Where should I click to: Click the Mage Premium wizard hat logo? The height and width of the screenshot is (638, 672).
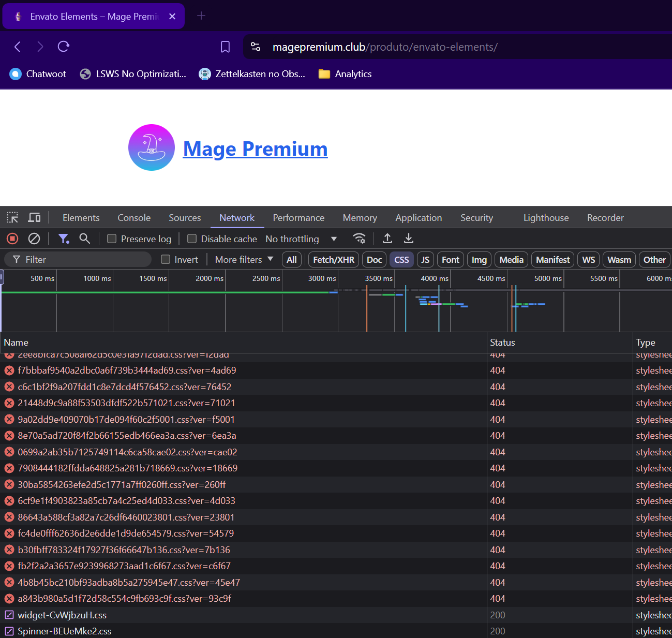(152, 147)
